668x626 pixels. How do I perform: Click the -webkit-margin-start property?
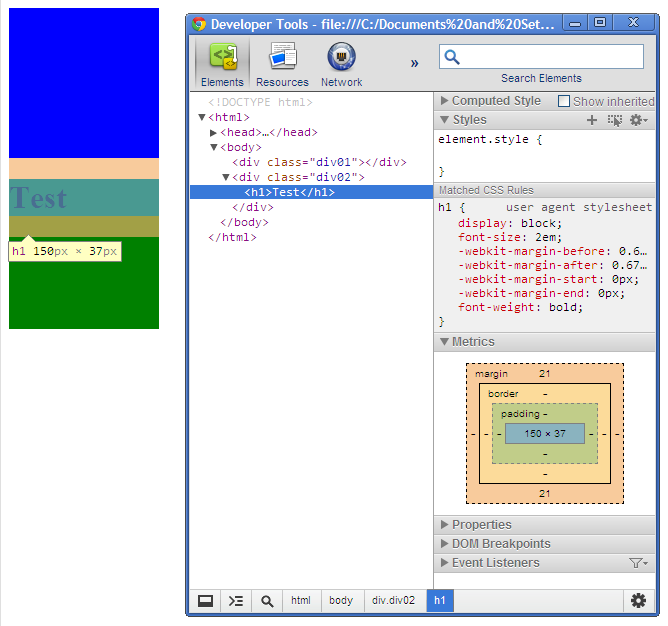548,280
